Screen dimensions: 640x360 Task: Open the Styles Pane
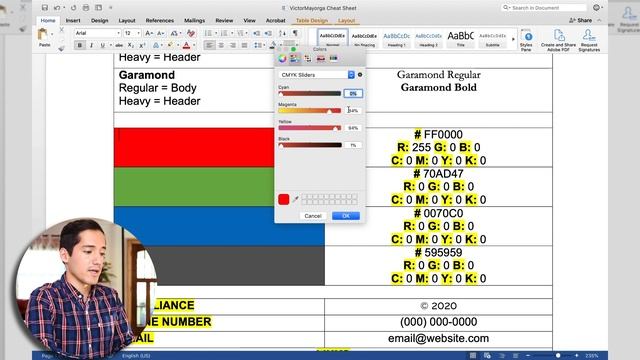point(526,40)
